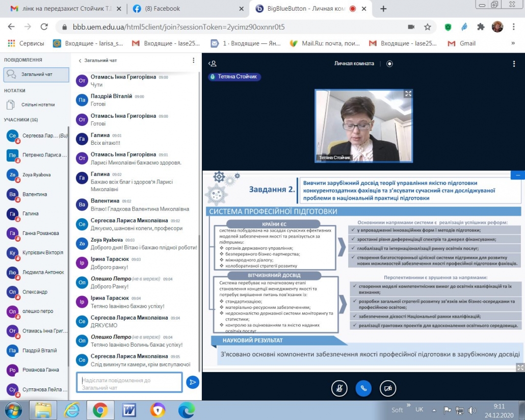Make the presentation fullscreen
The image size is (525, 420).
tap(520, 367)
